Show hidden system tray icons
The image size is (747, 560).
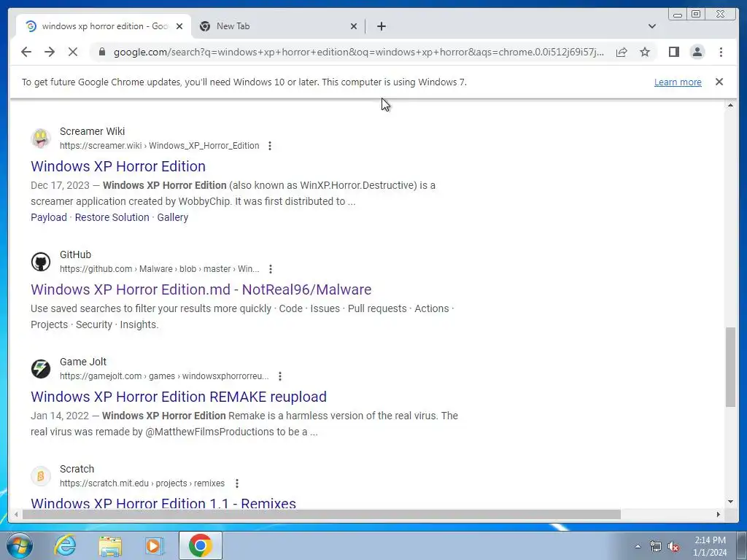click(638, 546)
